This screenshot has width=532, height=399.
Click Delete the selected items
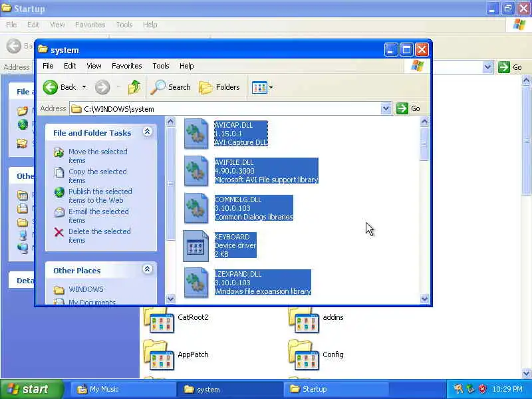[x=99, y=236]
